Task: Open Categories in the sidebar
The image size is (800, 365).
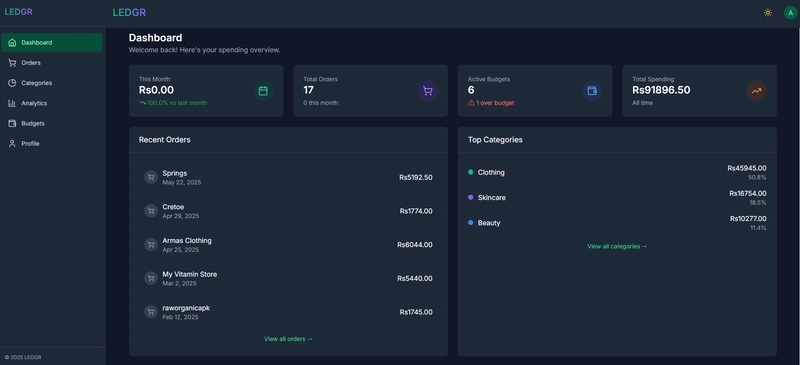Action: [x=52, y=83]
